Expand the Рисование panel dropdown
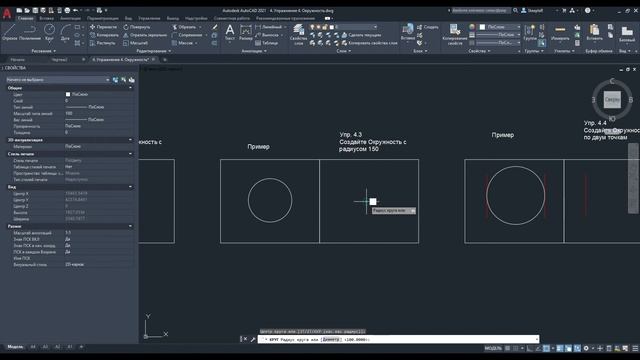 [x=44, y=51]
